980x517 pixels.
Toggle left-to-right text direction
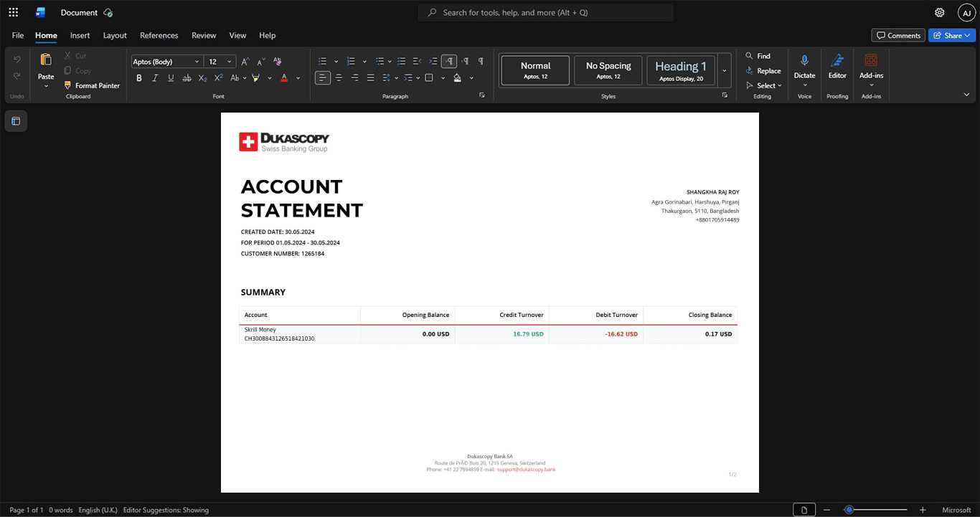click(449, 62)
